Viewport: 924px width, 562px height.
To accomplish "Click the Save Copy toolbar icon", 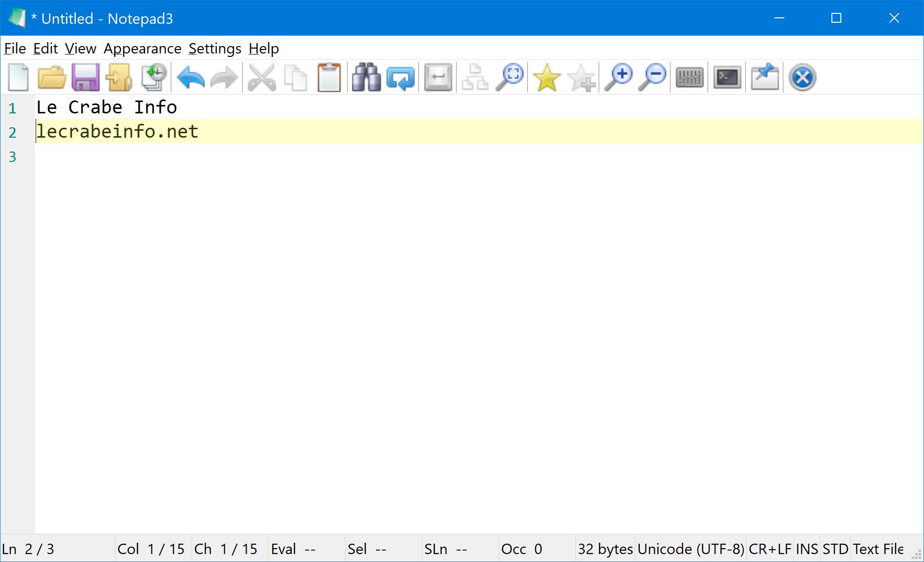I will (x=154, y=77).
